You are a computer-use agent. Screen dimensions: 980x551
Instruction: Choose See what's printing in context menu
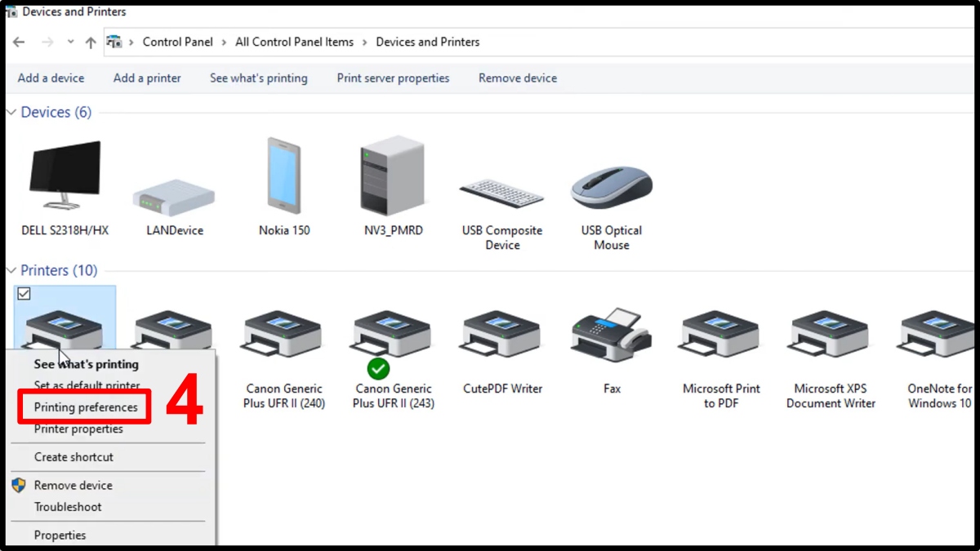(87, 364)
